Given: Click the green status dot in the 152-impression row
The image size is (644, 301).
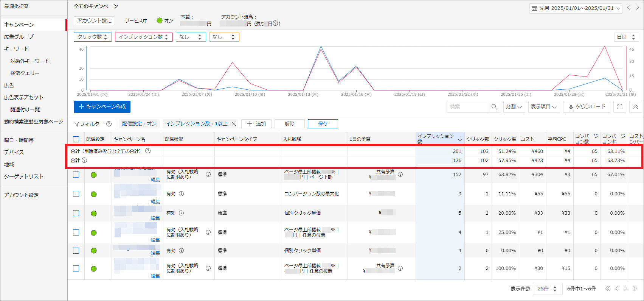Looking at the screenshot, I should [x=94, y=175].
